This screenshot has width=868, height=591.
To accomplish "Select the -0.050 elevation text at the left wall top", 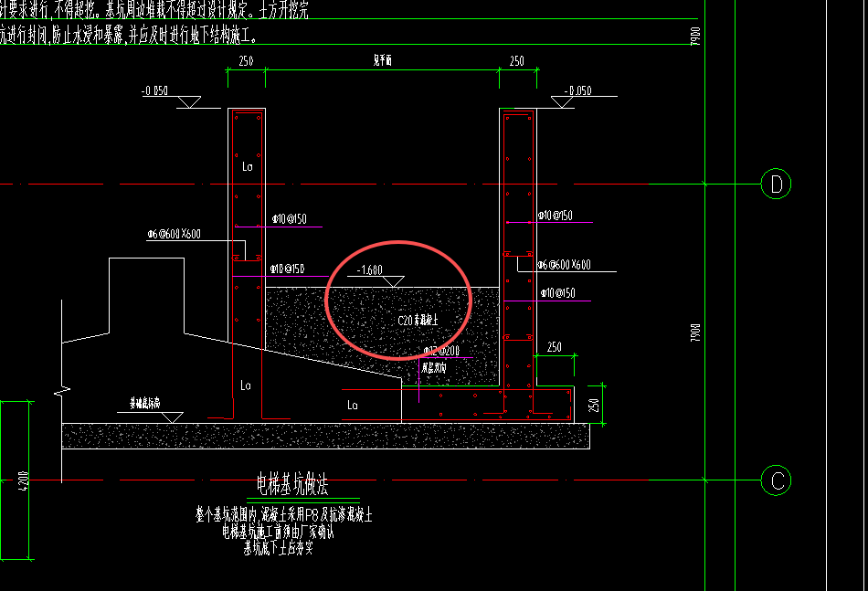I will point(154,90).
